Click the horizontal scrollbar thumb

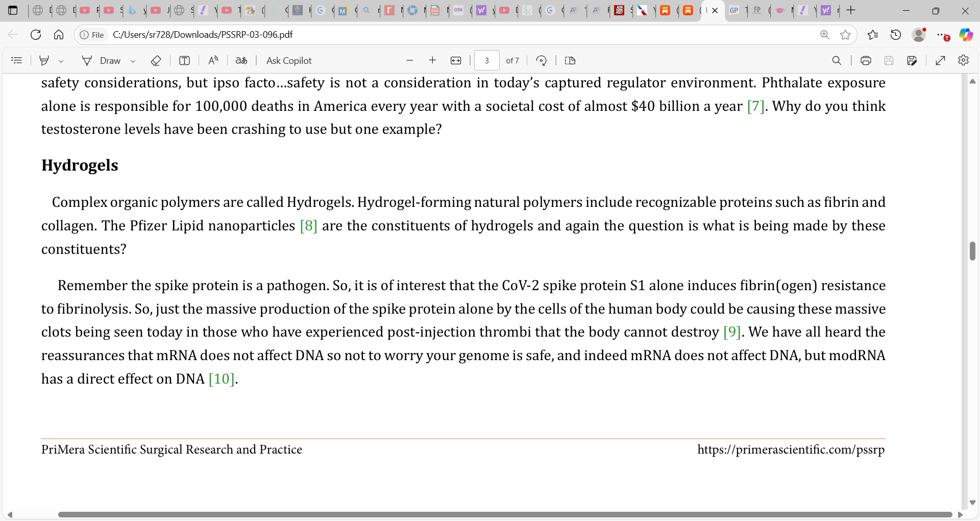click(505, 514)
